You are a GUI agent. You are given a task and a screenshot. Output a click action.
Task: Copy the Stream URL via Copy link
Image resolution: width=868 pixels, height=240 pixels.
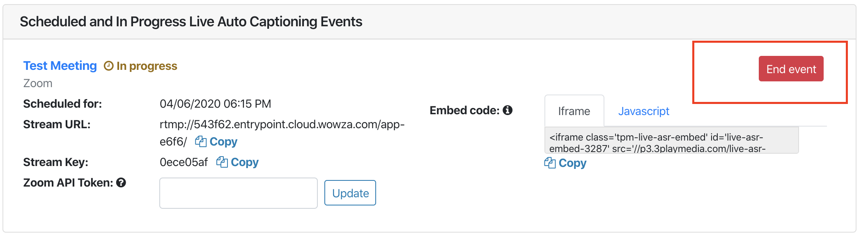click(223, 141)
